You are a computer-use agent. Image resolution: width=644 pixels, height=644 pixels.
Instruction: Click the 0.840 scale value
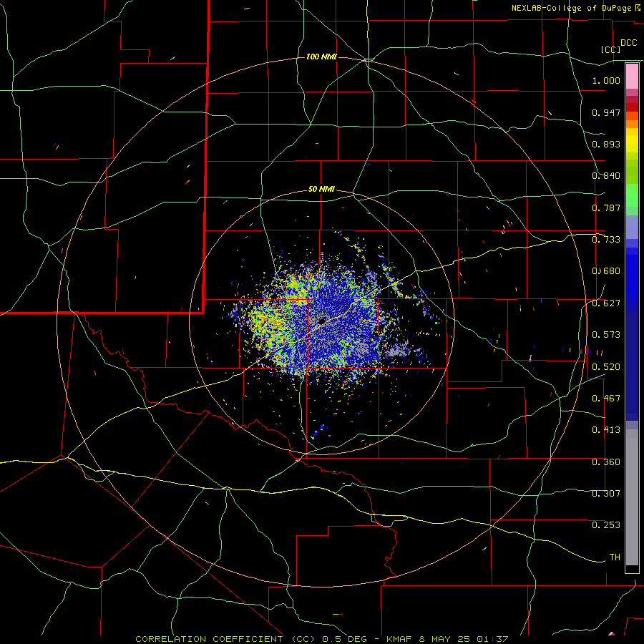pos(606,176)
